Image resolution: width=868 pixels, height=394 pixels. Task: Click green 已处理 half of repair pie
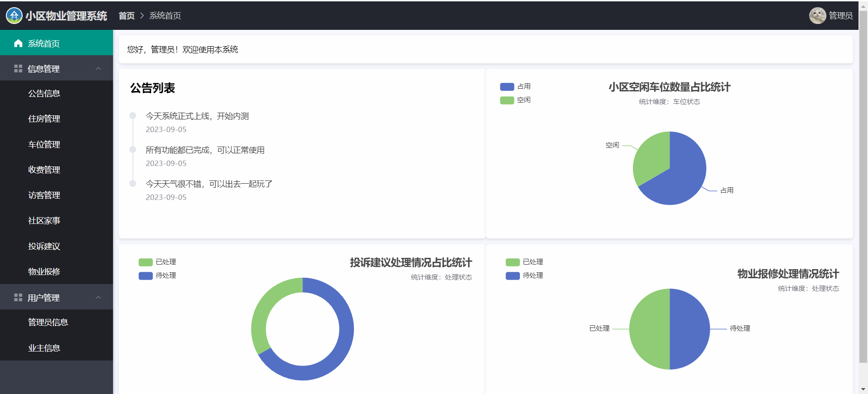pyautogui.click(x=650, y=329)
